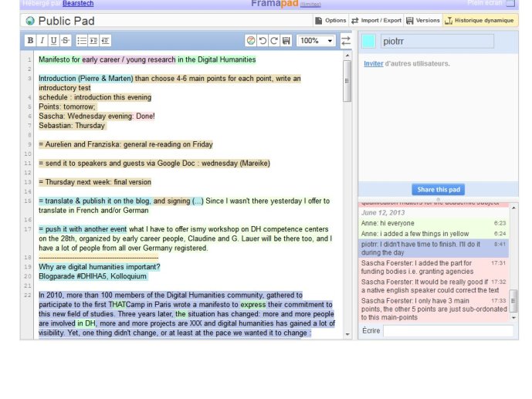
Task: Click the Écrire chat input field
Action: [x=448, y=330]
